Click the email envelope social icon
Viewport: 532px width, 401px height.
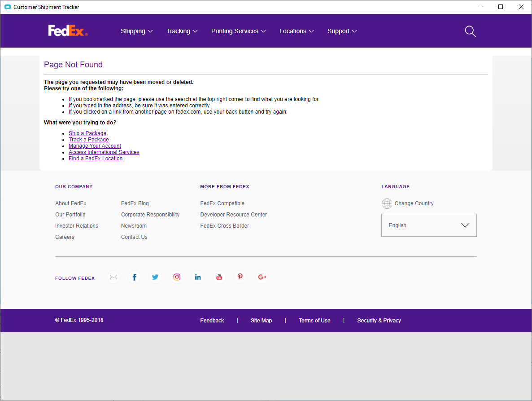113,277
